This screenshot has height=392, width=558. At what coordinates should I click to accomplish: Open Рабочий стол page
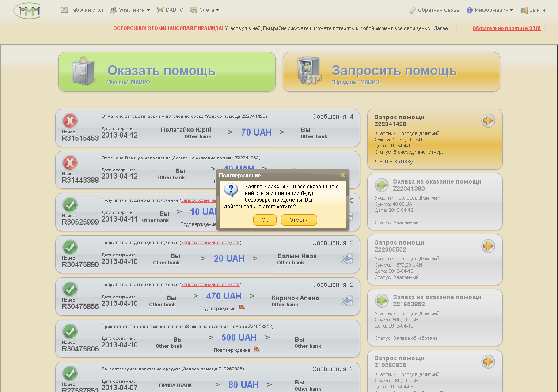(x=82, y=10)
